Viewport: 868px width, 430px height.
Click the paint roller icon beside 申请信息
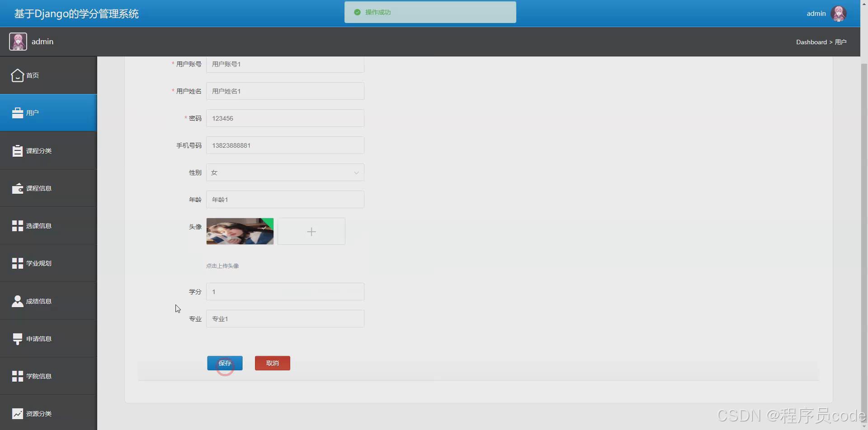(18, 339)
